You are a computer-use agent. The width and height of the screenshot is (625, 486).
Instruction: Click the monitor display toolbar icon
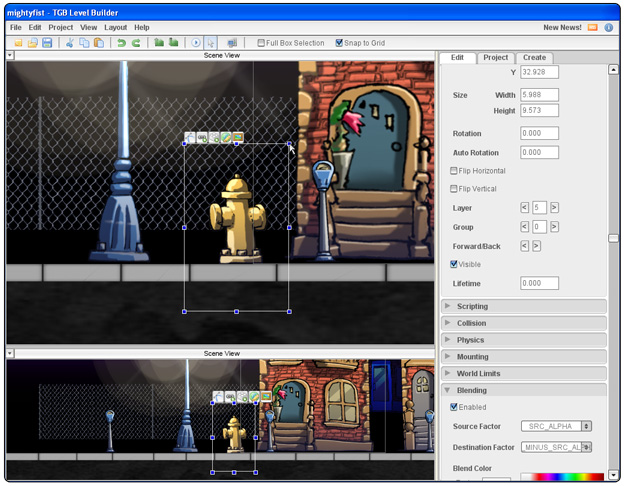pos(232,43)
